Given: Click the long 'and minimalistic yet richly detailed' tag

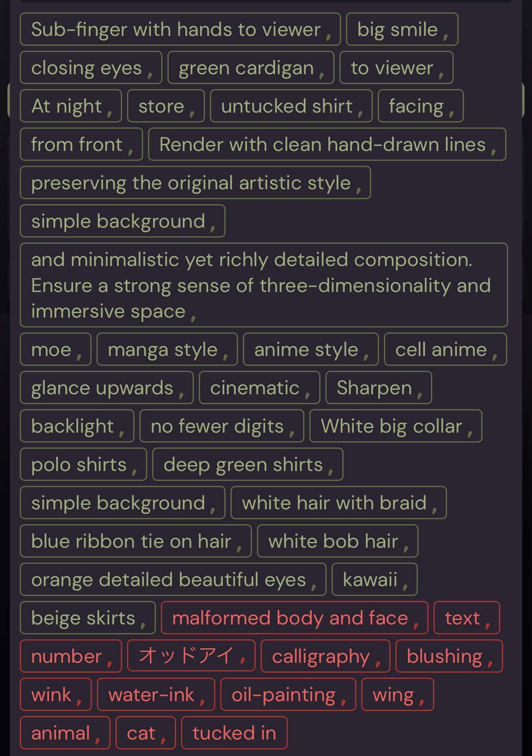Looking at the screenshot, I should [x=264, y=285].
